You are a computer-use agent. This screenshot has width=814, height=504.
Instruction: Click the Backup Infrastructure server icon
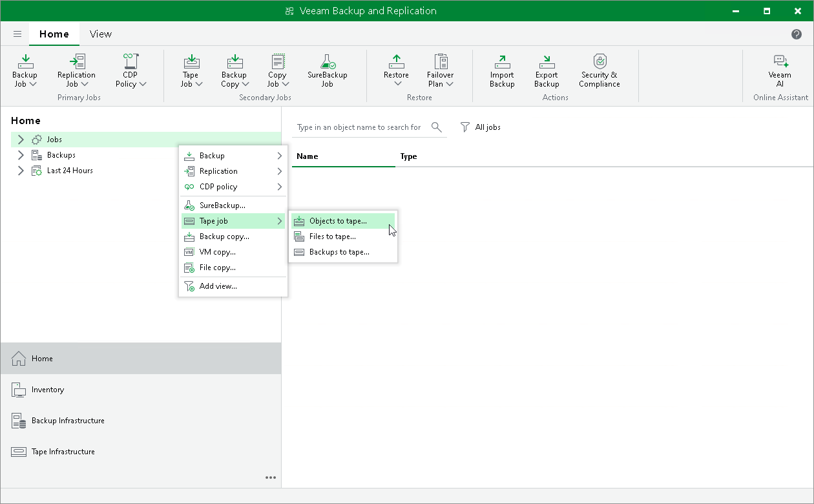[x=19, y=421]
